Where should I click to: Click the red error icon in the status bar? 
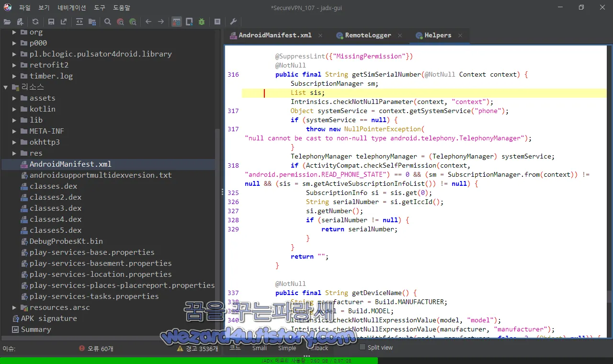click(x=82, y=349)
